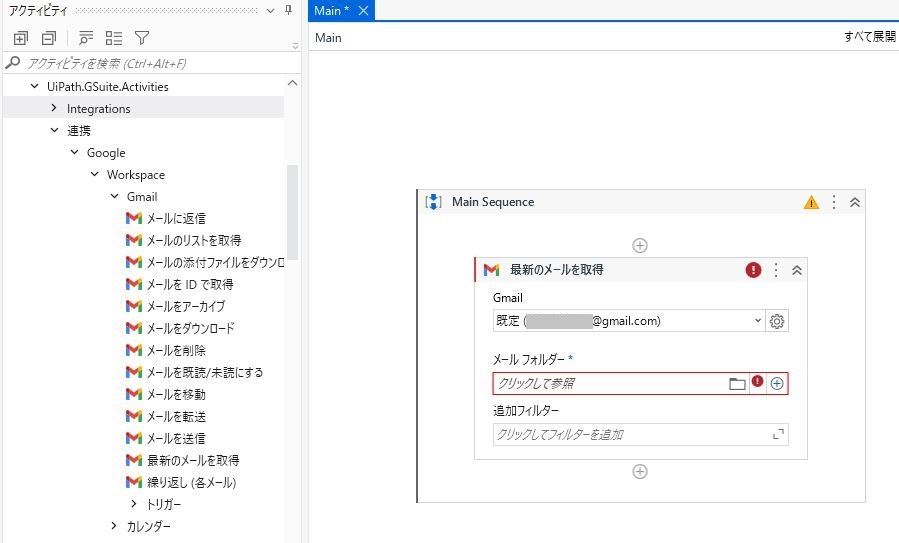Click the activities tree scroll-up arrow
Screen dimensions: 899x543
coord(292,83)
